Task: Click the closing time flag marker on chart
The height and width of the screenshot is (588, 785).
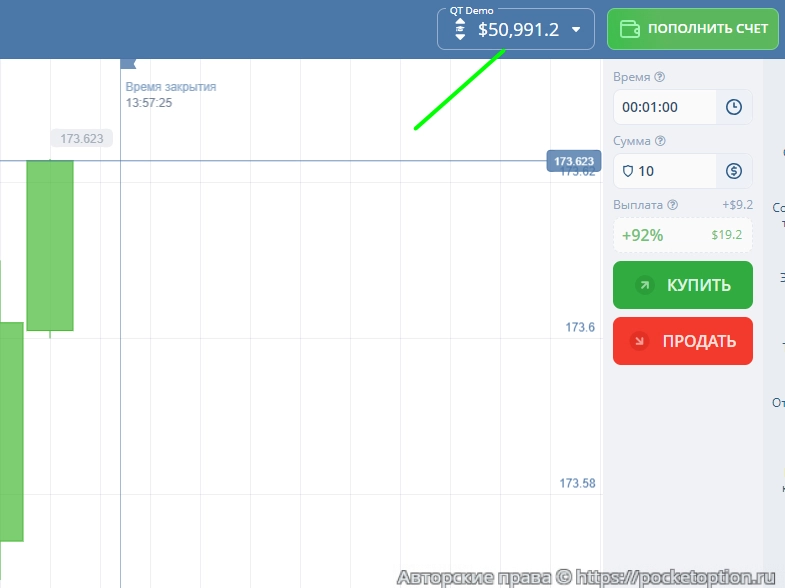Action: point(127,64)
